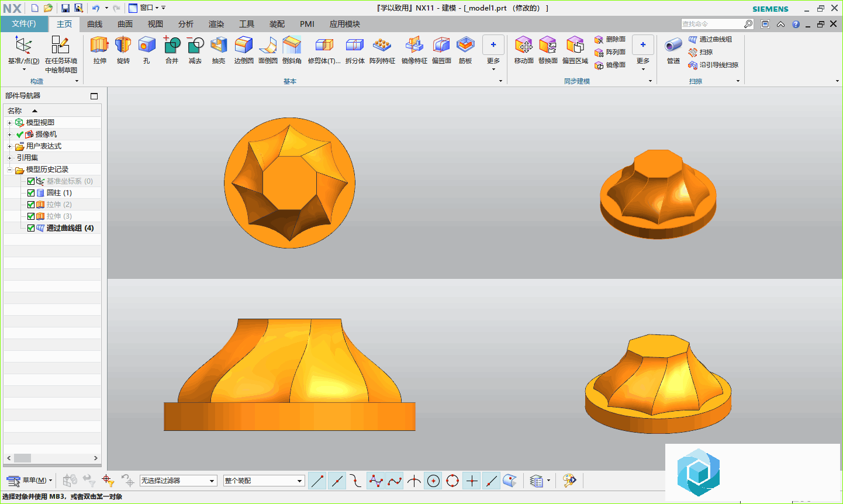Toggle the quadrant point snap option
The image size is (843, 504).
452,481
